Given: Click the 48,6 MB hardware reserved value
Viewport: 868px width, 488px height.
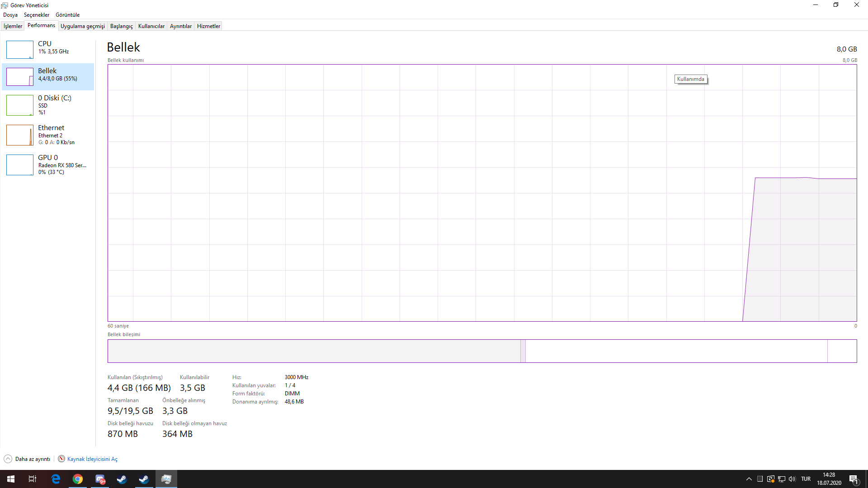Looking at the screenshot, I should coord(294,402).
